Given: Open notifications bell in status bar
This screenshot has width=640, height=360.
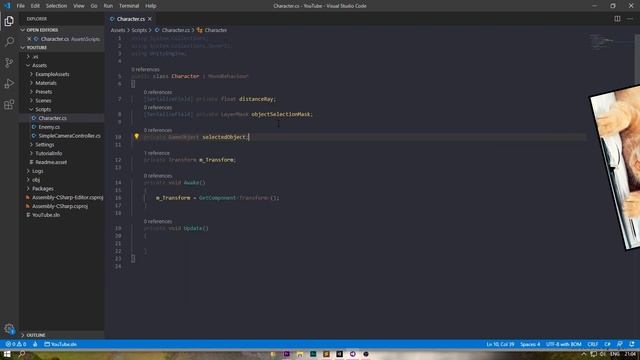Looking at the screenshot, I should tap(632, 344).
